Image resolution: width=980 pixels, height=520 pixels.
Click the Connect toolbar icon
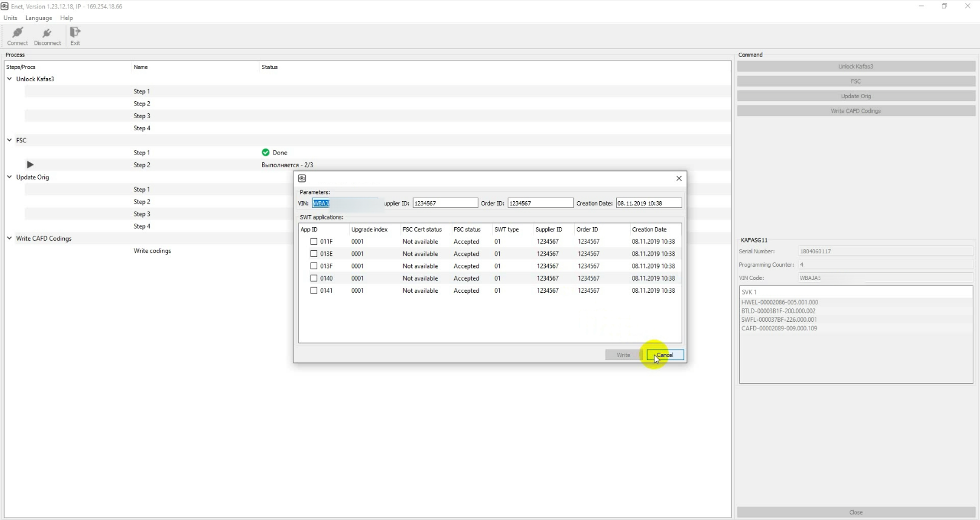click(x=18, y=36)
